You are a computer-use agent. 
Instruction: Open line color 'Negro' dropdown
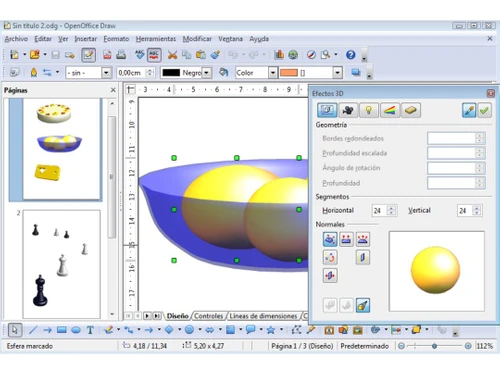[x=207, y=73]
